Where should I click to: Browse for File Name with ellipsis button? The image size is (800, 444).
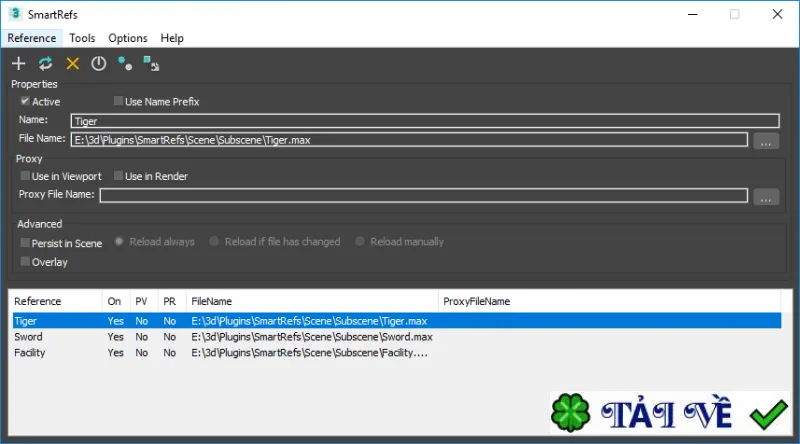766,141
